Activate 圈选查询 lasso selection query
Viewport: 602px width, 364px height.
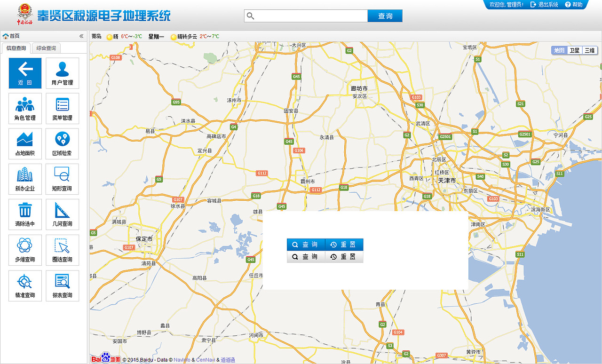click(x=62, y=250)
